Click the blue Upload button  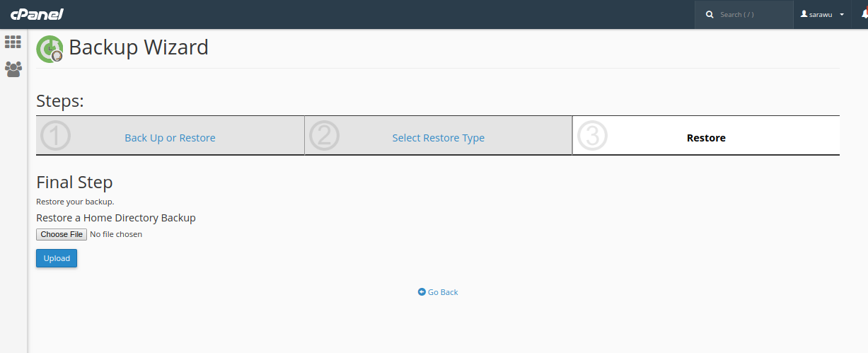click(x=57, y=258)
